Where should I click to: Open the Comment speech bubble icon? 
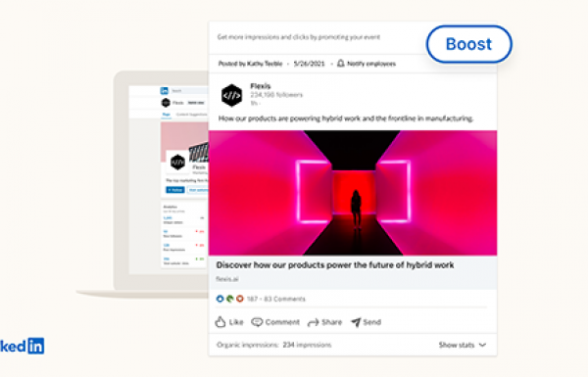(257, 322)
